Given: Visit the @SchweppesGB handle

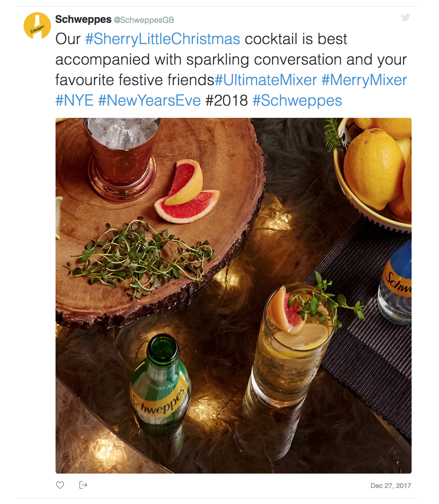Looking at the screenshot, I should pyautogui.click(x=144, y=20).
